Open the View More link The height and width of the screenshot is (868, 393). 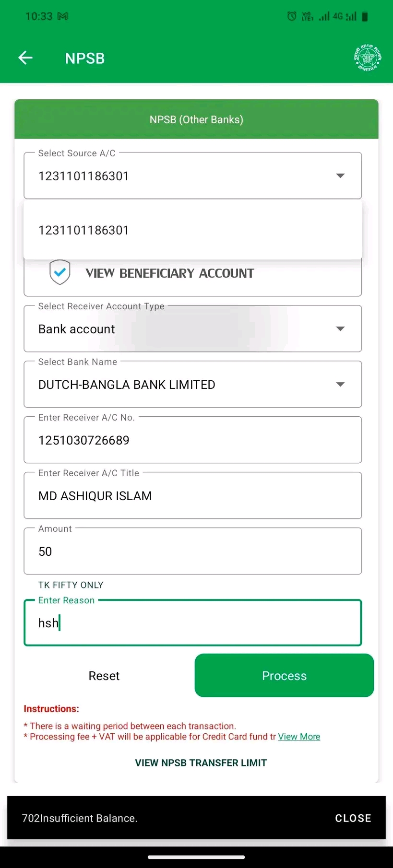coord(299,737)
